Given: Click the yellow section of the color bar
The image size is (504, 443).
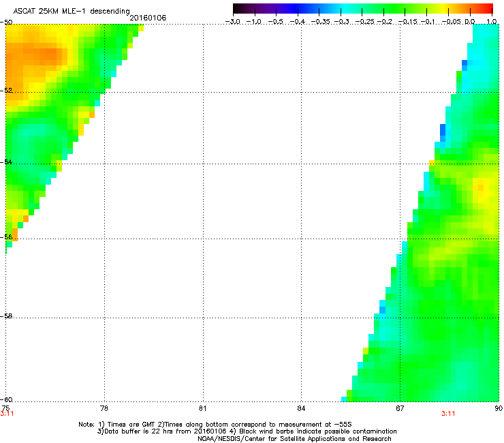Looking at the screenshot, I should point(443,9).
